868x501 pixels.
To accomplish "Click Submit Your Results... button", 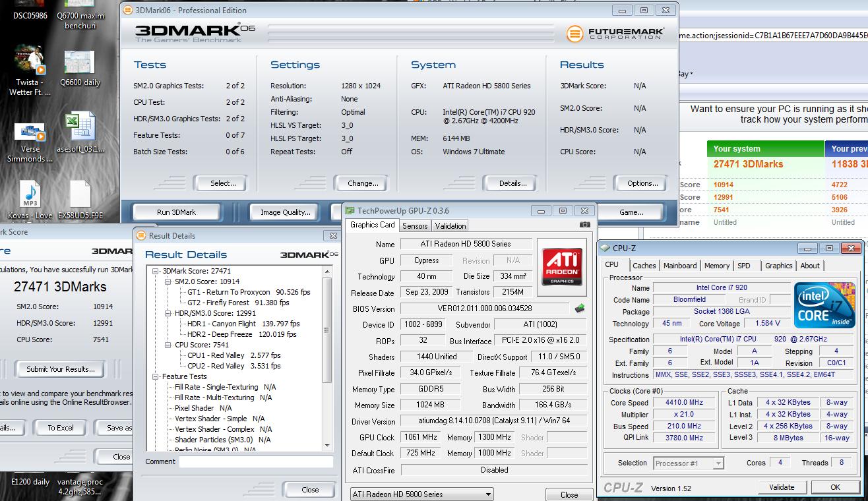I will click(x=60, y=369).
